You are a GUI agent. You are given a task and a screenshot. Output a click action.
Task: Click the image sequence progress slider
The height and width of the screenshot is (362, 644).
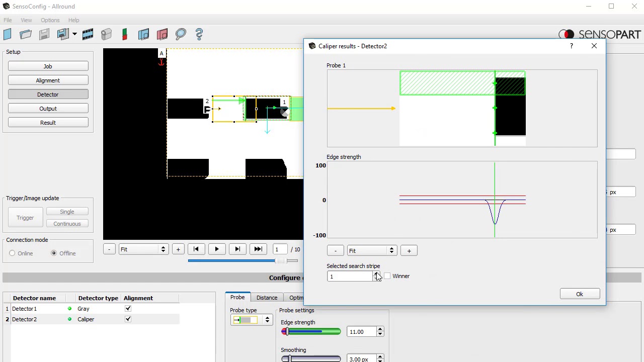pyautogui.click(x=243, y=261)
